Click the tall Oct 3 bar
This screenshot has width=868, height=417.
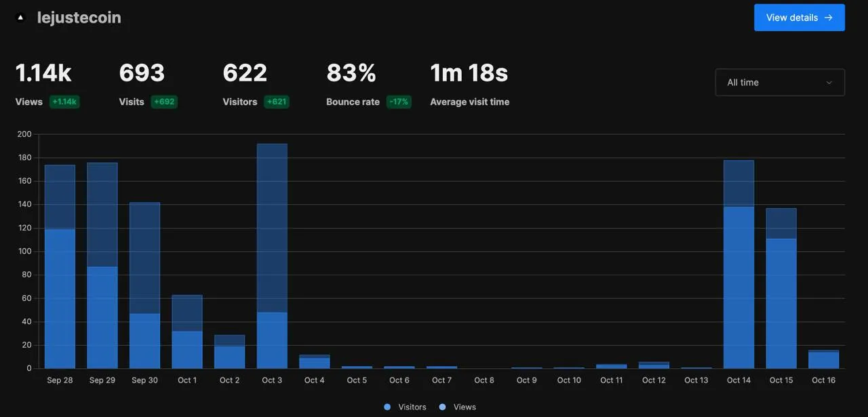pyautogui.click(x=272, y=256)
